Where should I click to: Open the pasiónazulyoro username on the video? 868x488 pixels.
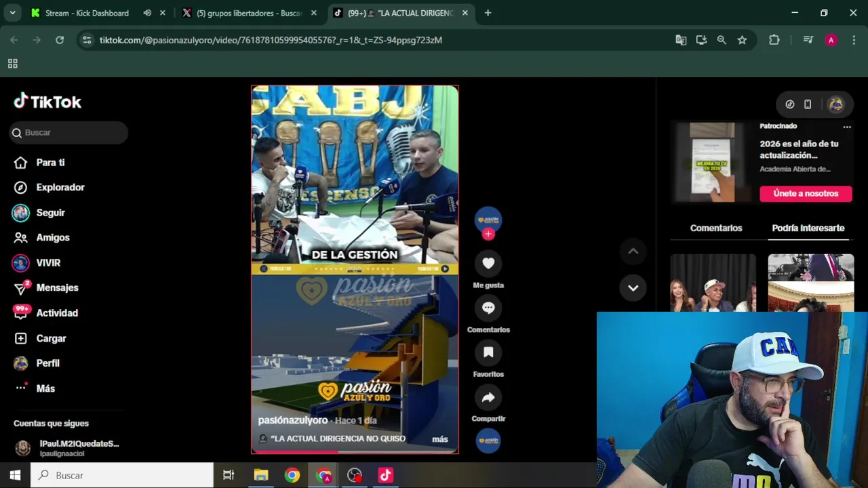293,420
